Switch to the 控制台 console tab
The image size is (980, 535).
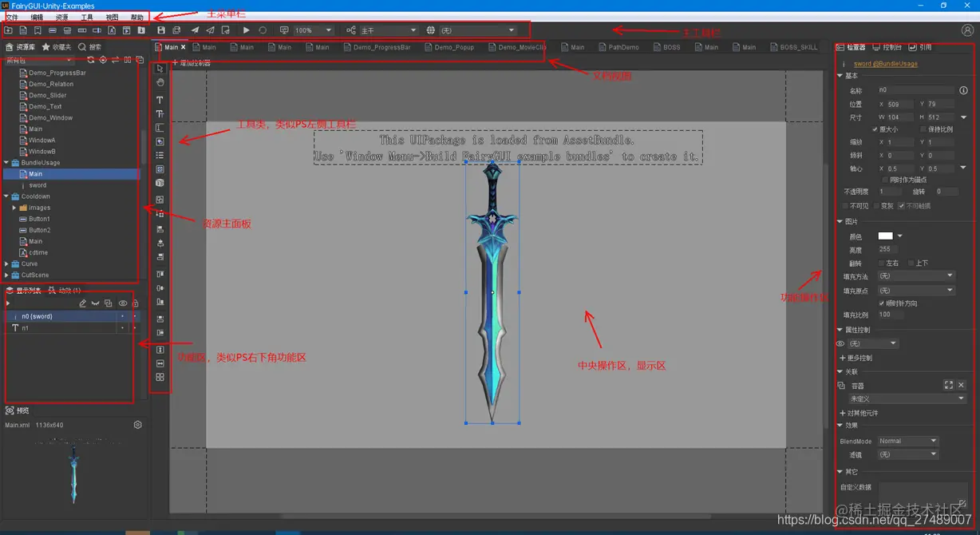pyautogui.click(x=887, y=47)
